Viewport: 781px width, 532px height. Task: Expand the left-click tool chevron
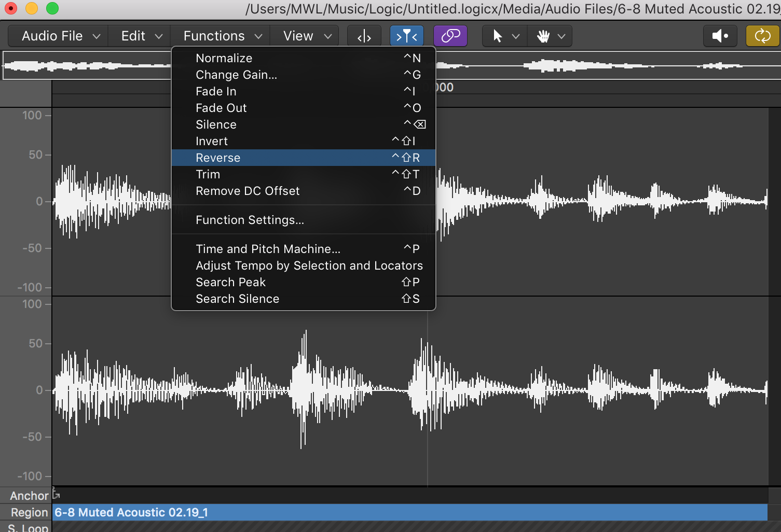click(516, 36)
